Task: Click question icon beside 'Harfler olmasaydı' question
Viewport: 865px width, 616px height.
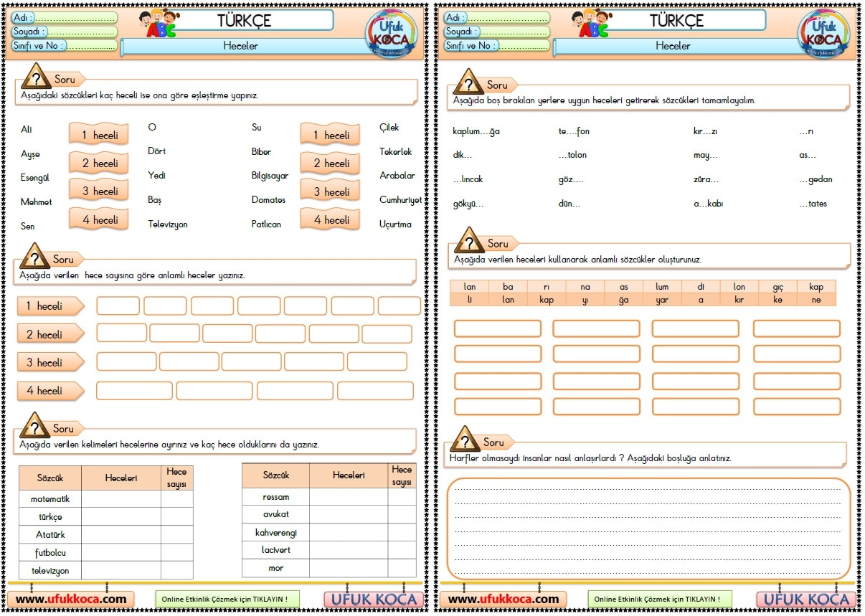Action: tap(465, 440)
